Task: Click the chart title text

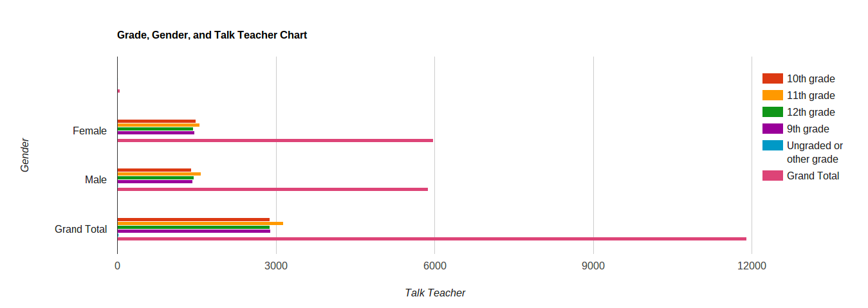Action: pos(212,35)
